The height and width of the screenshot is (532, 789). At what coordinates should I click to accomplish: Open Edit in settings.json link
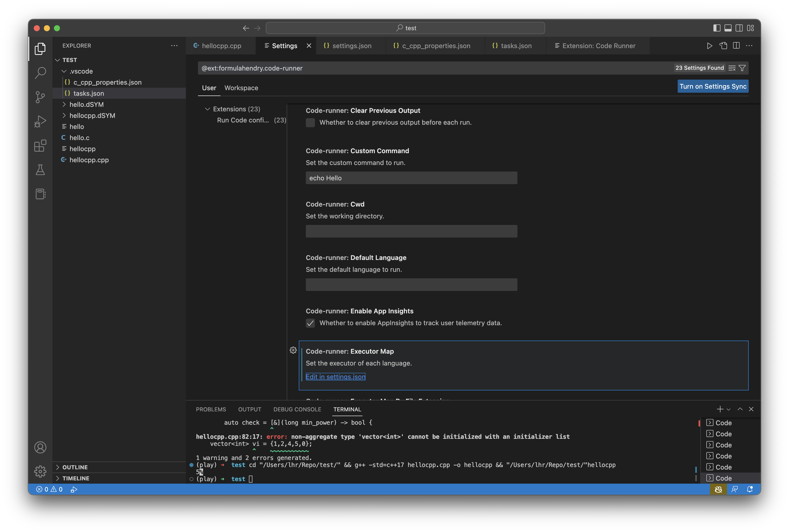335,377
